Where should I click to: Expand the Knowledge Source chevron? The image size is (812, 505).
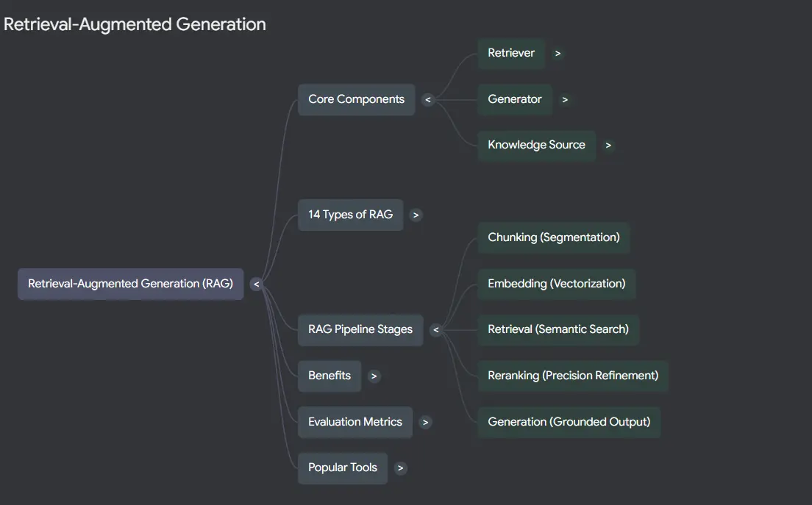pyautogui.click(x=608, y=146)
